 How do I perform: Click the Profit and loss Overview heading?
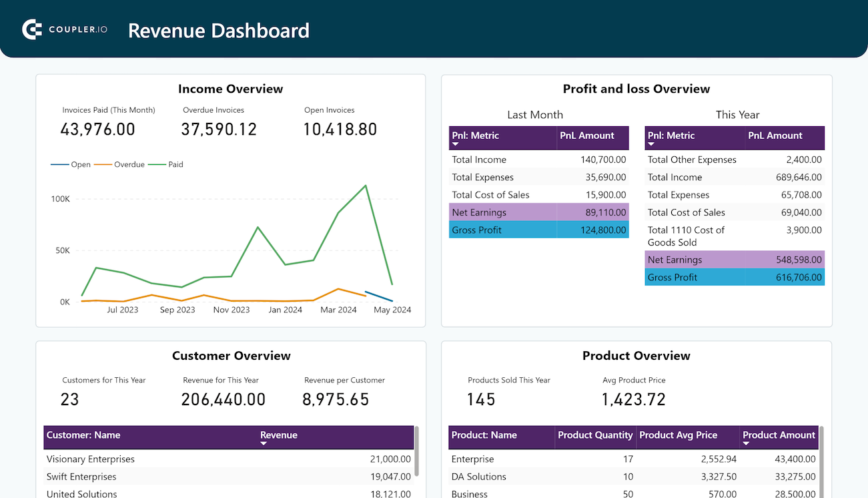636,89
